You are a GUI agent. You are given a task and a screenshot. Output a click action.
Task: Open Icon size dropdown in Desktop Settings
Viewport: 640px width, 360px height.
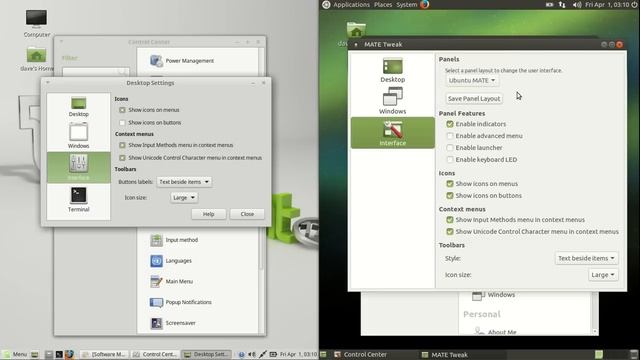184,198
